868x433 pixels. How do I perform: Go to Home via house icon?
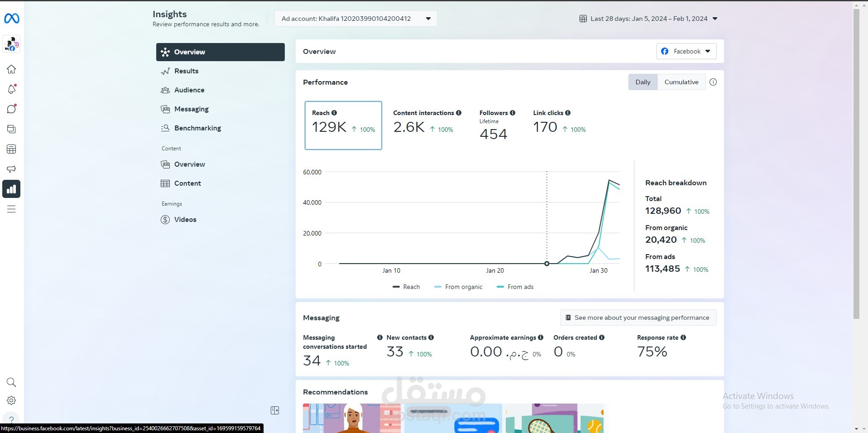click(11, 69)
